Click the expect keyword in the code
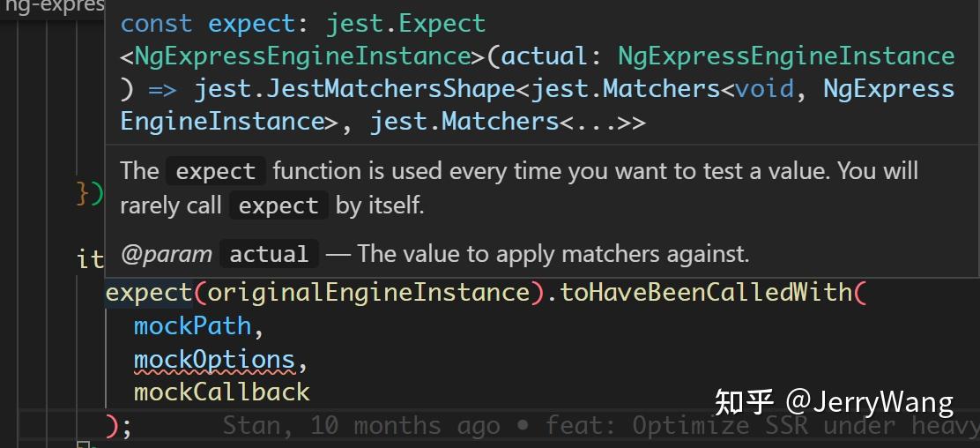This screenshot has width=980, height=448. pos(148,292)
